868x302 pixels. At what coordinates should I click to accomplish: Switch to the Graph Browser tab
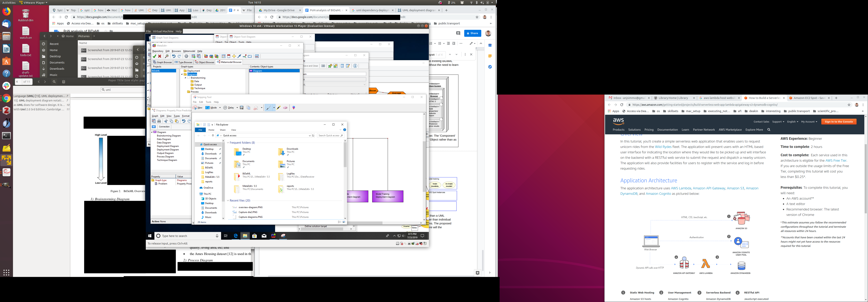click(x=162, y=62)
